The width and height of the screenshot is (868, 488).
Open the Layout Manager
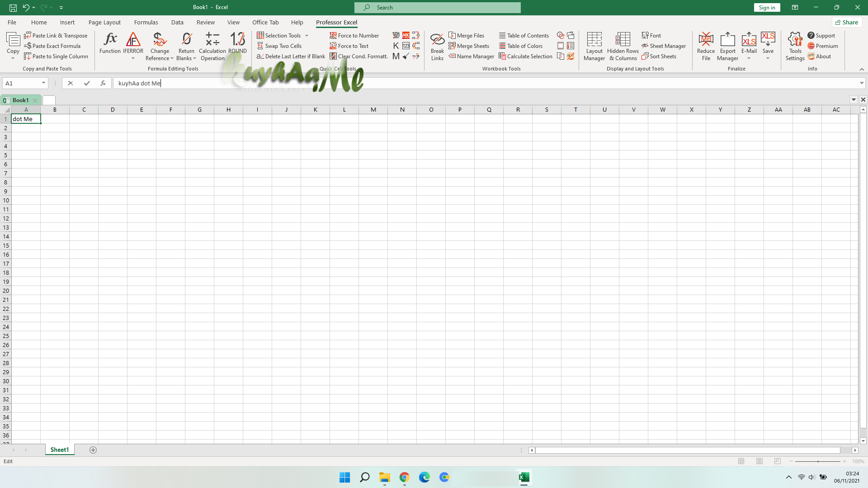pos(594,46)
